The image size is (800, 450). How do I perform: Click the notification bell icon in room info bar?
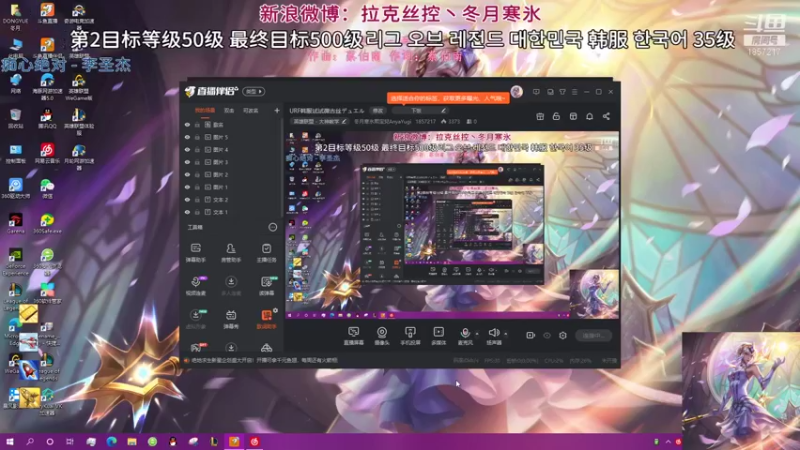click(589, 116)
